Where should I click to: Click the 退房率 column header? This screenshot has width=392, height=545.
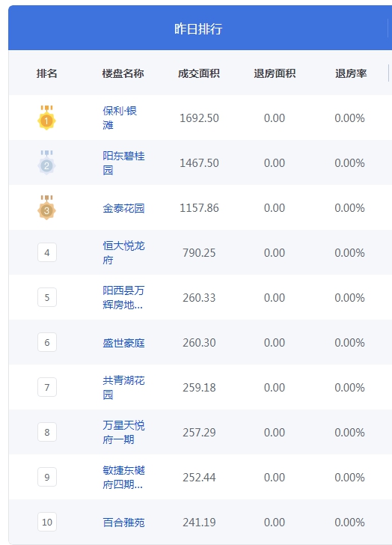point(351,73)
